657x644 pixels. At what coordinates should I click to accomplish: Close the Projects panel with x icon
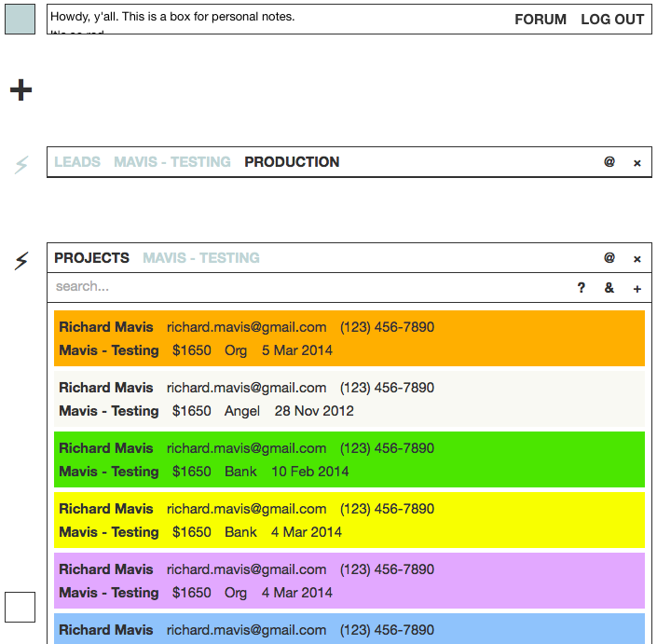pyautogui.click(x=637, y=259)
